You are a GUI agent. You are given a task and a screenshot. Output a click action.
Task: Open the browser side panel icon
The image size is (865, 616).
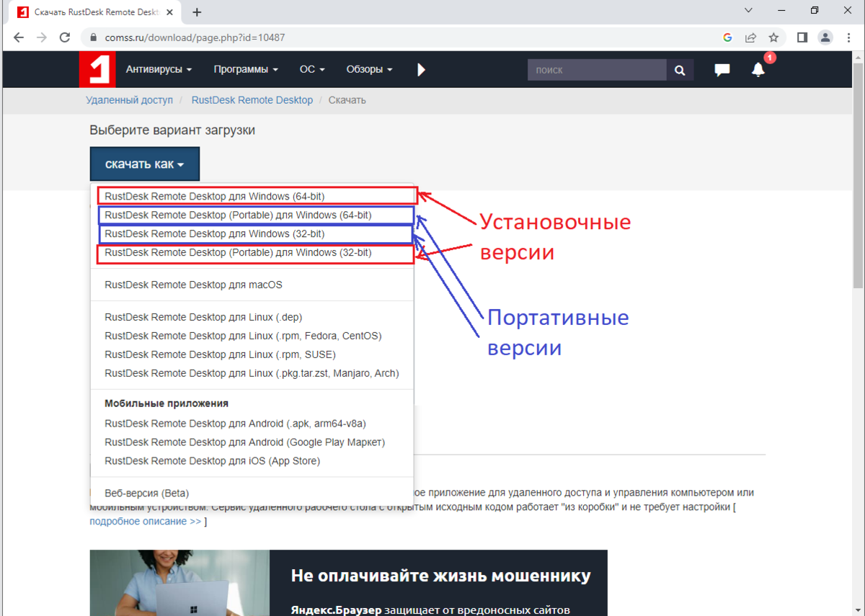click(x=802, y=37)
